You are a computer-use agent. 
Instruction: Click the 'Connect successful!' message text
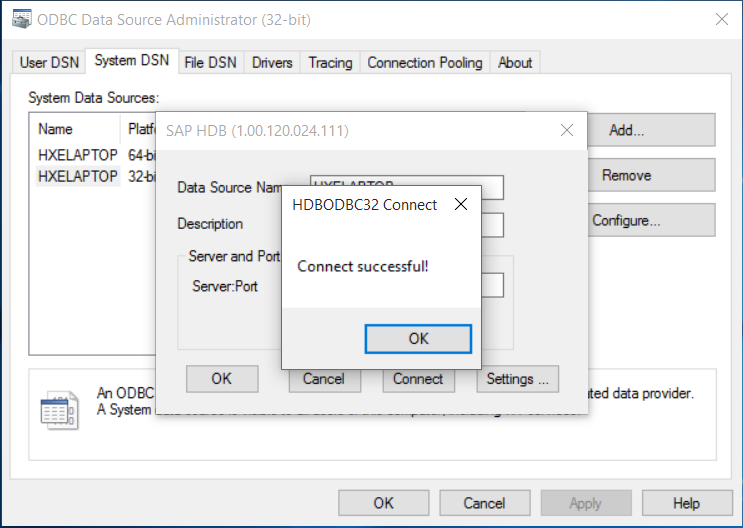(362, 266)
